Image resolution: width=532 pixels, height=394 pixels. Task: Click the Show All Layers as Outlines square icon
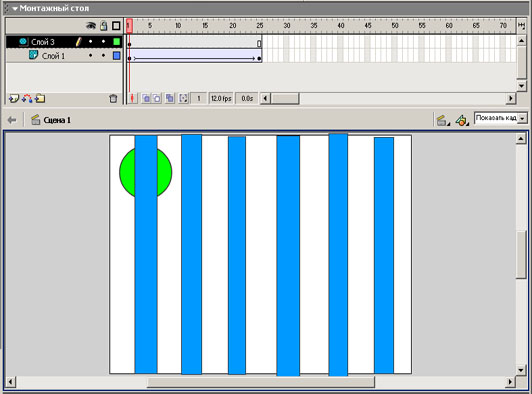coord(116,26)
